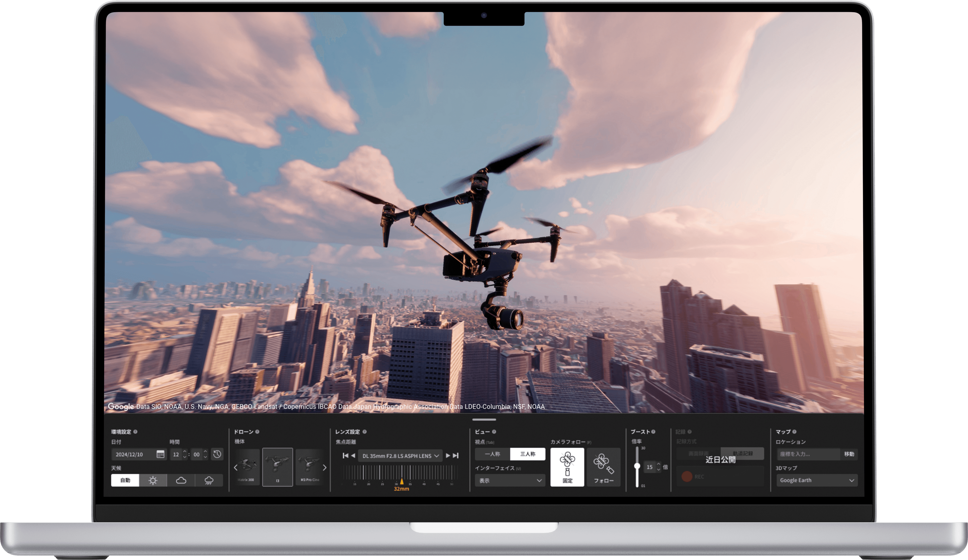Open the DL 35mm lens dropdown
Viewport: 968px width, 560px height.
click(x=400, y=456)
